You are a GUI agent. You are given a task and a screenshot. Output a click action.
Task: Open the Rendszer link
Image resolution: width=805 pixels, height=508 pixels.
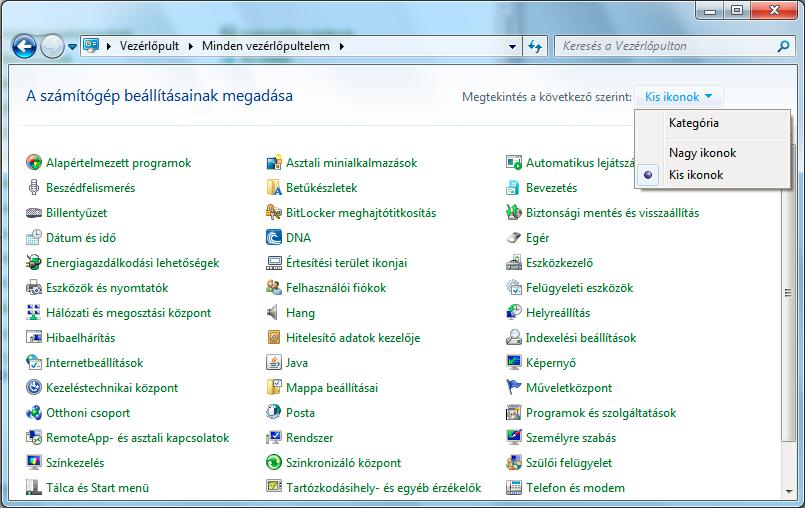[x=310, y=438]
